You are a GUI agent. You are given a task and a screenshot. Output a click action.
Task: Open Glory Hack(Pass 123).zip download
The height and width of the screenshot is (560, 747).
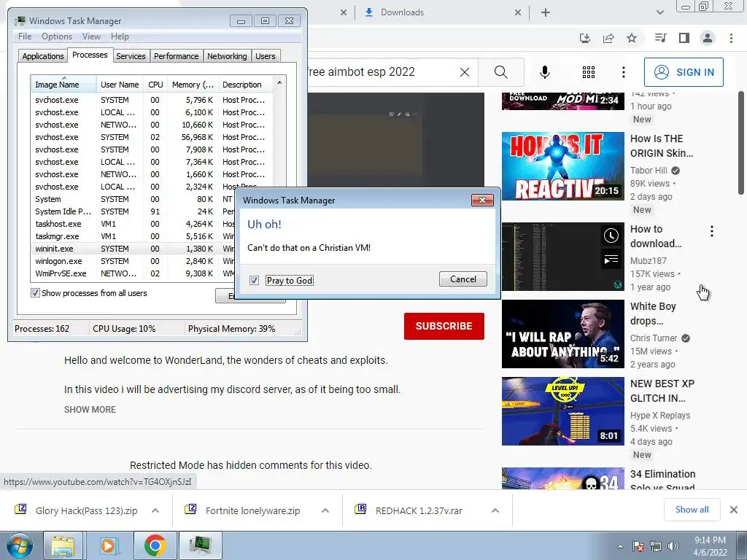(86, 510)
